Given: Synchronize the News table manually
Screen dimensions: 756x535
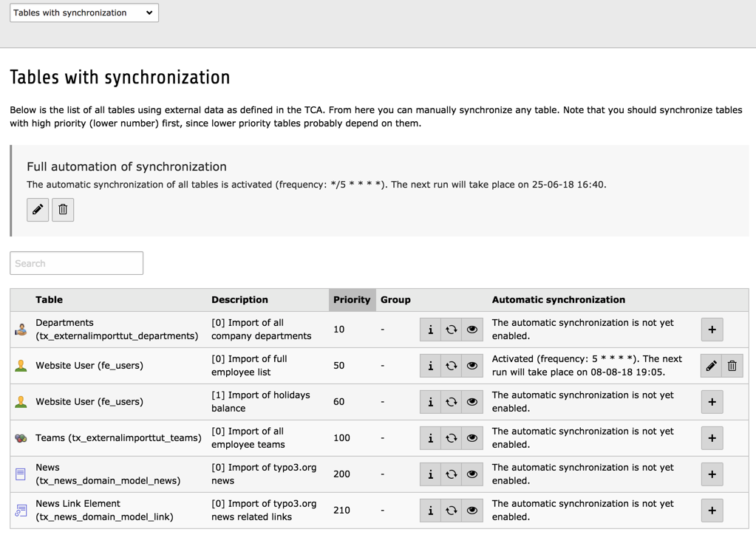Looking at the screenshot, I should point(451,474).
